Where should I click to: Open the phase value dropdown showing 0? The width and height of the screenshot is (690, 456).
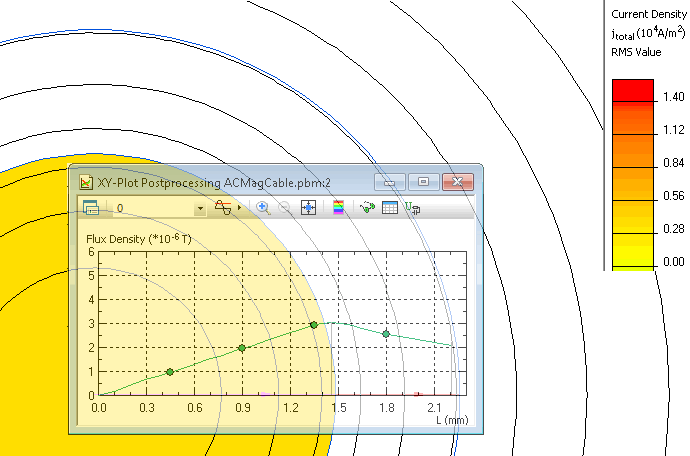click(200, 208)
